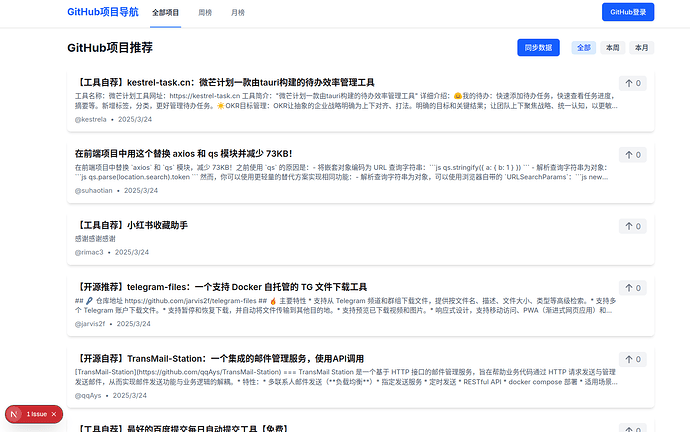Screen dimensions: 690x432
Task: Click author @rimac3
Action: [89, 252]
